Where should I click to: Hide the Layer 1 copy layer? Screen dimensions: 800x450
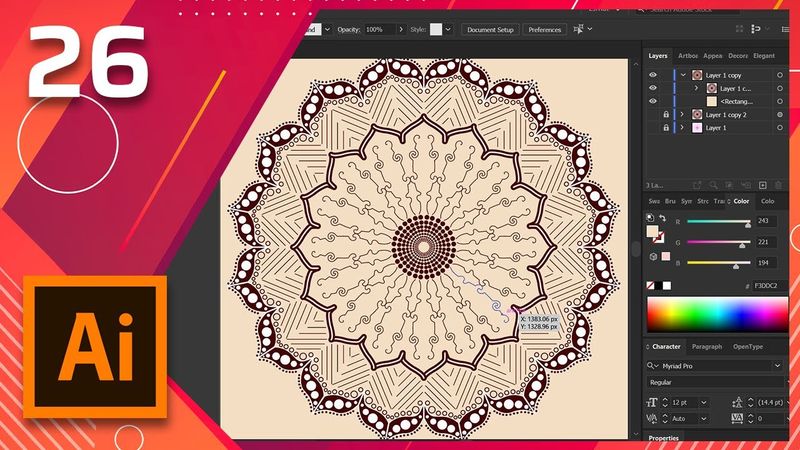coord(653,75)
